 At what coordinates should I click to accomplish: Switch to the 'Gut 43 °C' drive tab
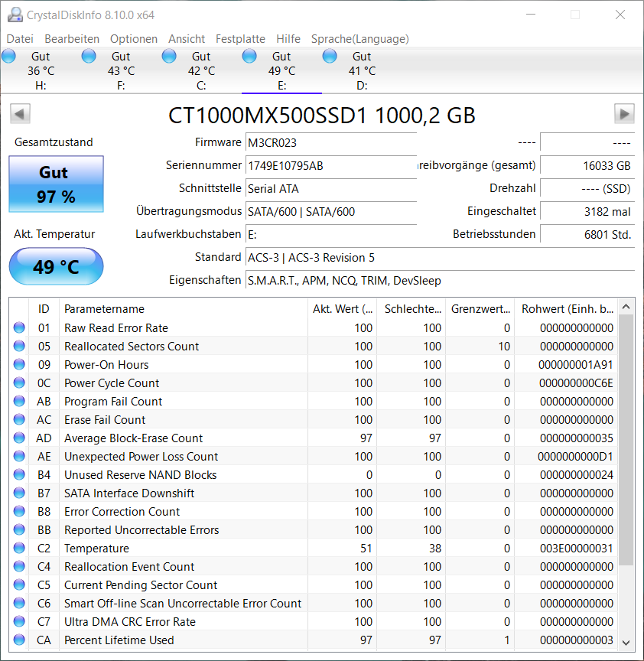pos(121,70)
